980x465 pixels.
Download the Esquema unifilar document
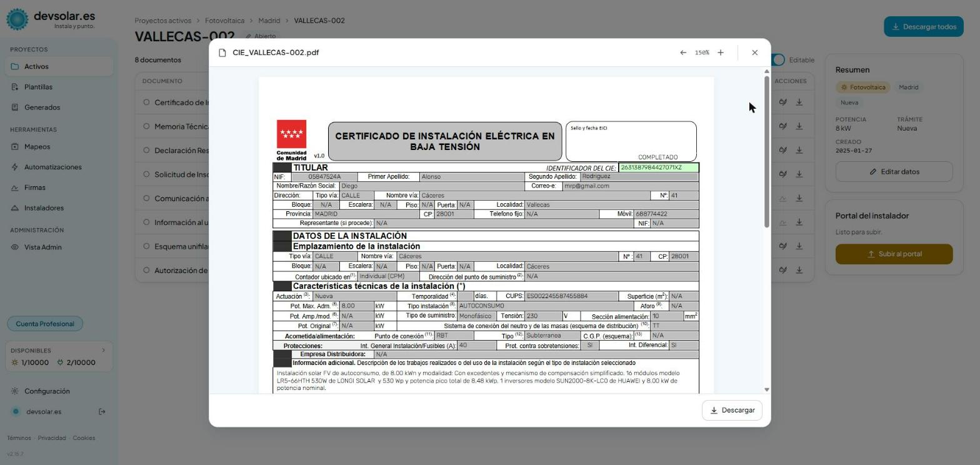pyautogui.click(x=799, y=246)
